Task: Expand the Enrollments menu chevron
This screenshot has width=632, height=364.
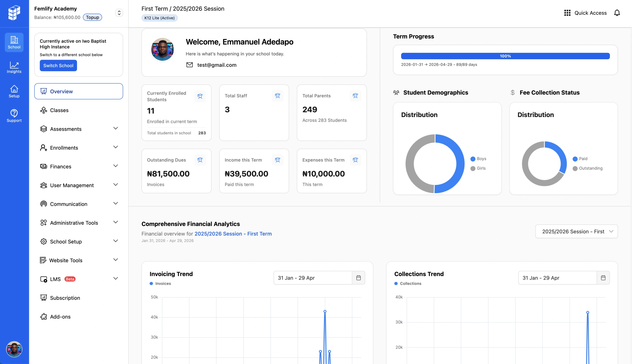Action: click(115, 147)
